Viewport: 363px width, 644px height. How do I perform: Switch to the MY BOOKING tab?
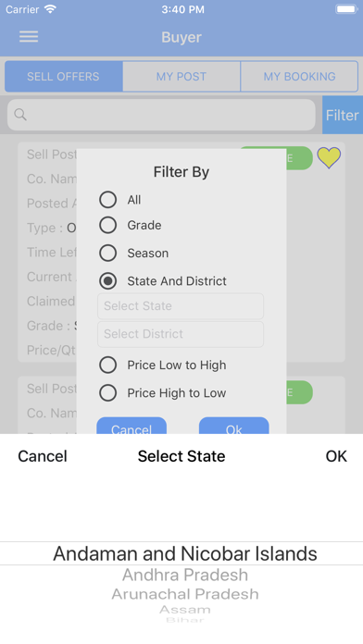[299, 77]
